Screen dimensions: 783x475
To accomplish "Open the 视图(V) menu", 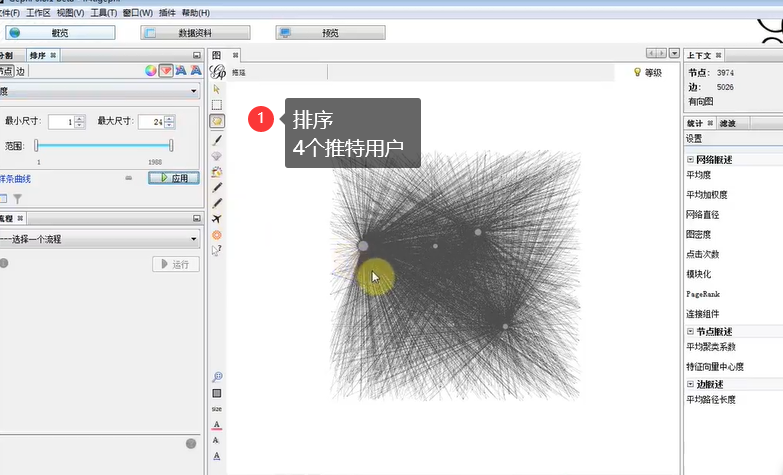I will point(70,12).
